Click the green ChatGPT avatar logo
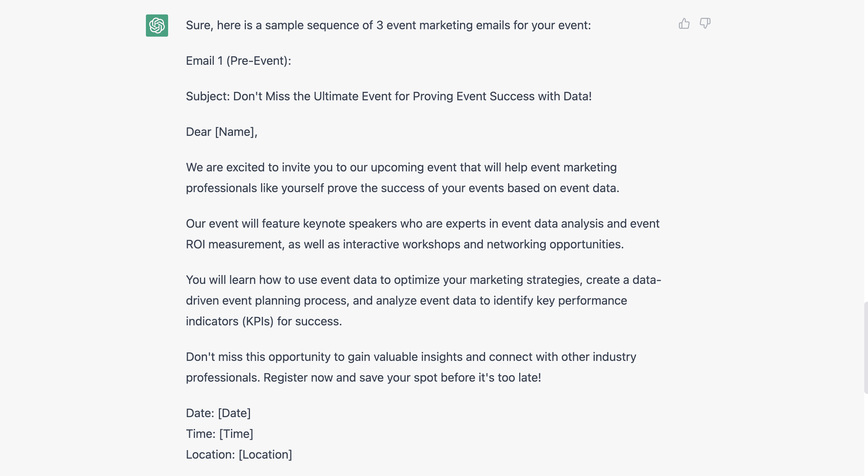The width and height of the screenshot is (868, 476). (157, 26)
